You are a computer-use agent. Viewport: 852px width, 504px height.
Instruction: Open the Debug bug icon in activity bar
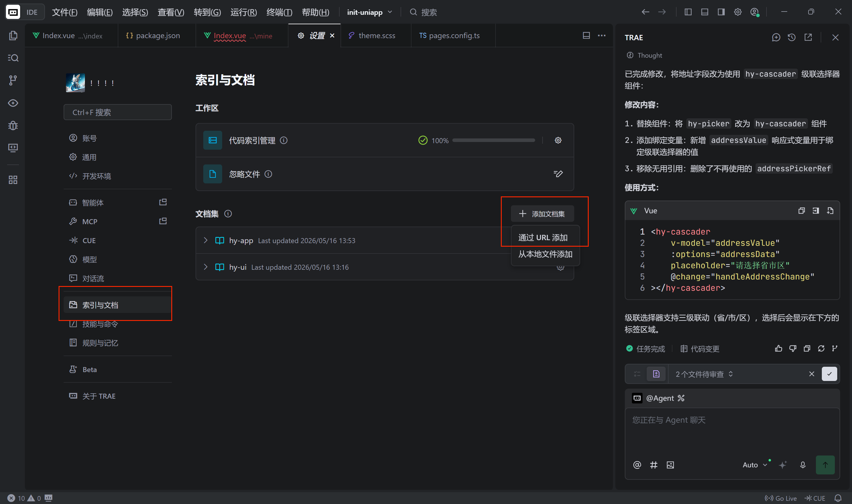13,125
